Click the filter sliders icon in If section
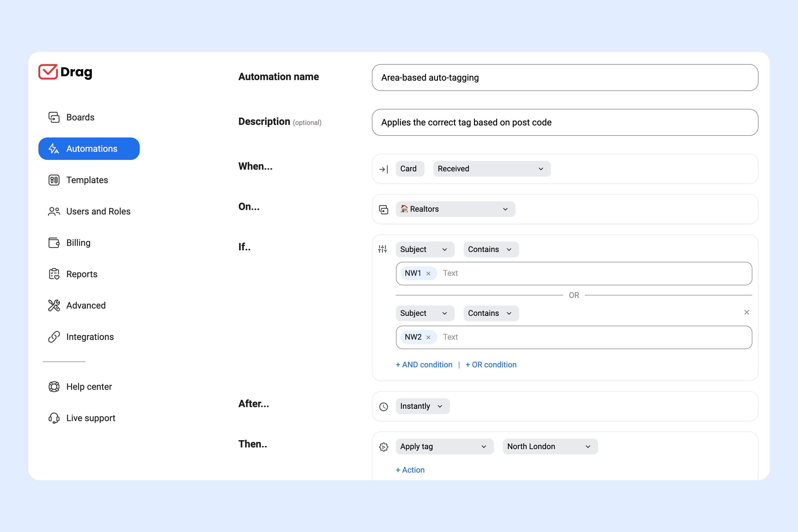Screen dimensions: 798x532 pos(383,249)
